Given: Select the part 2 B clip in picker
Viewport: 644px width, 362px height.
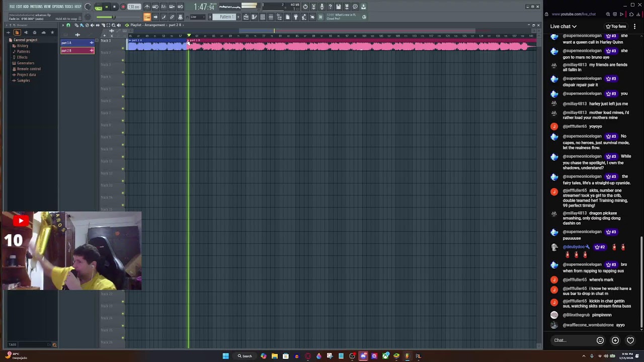Looking at the screenshot, I should [77, 50].
